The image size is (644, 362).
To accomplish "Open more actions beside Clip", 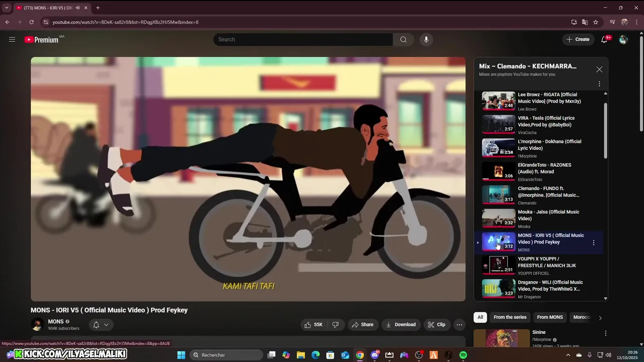I will [459, 325].
